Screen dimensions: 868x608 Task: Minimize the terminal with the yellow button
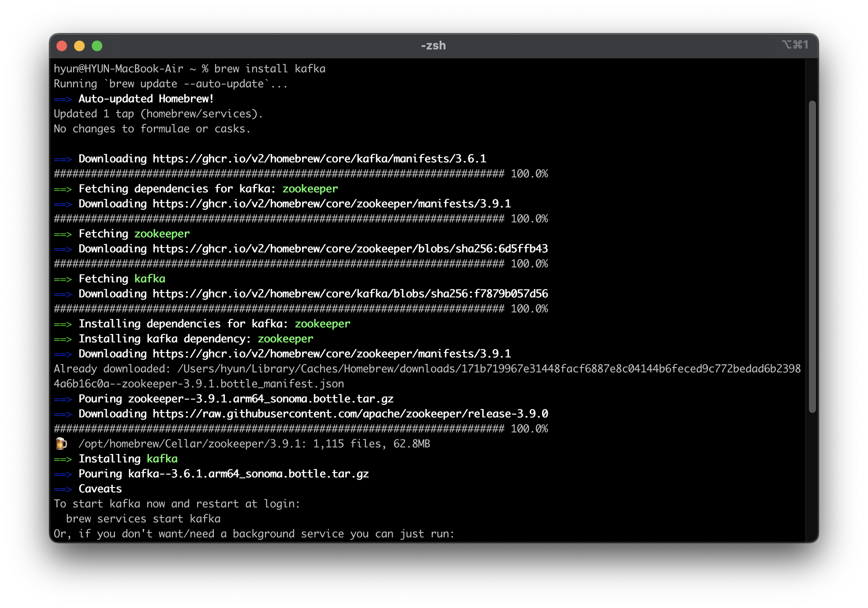tap(79, 46)
